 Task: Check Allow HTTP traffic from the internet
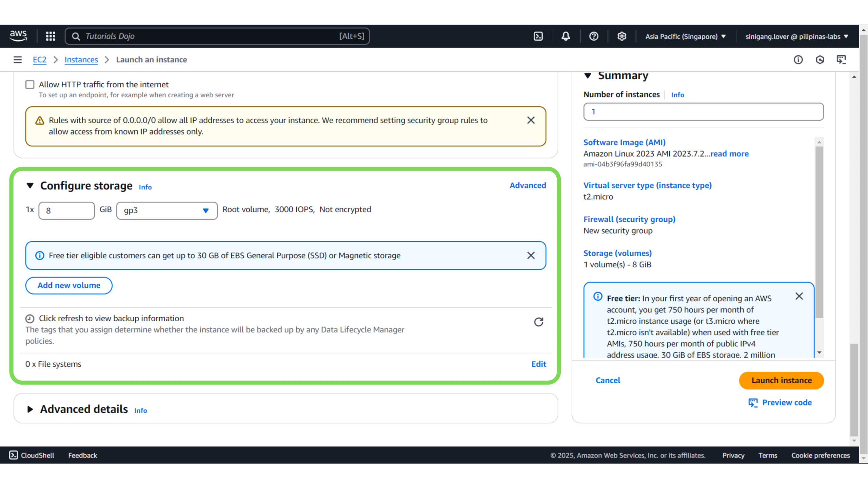pyautogui.click(x=30, y=84)
